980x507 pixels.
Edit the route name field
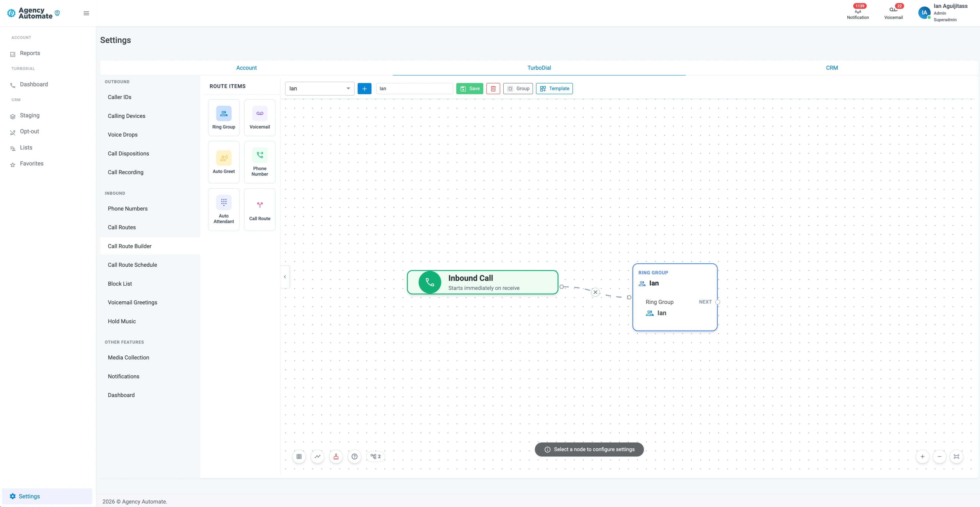pos(415,89)
